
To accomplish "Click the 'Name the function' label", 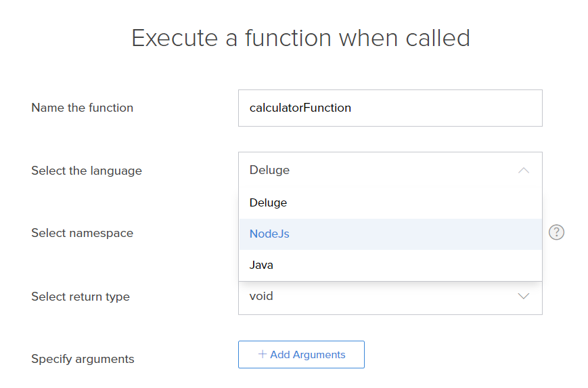I will (82, 108).
